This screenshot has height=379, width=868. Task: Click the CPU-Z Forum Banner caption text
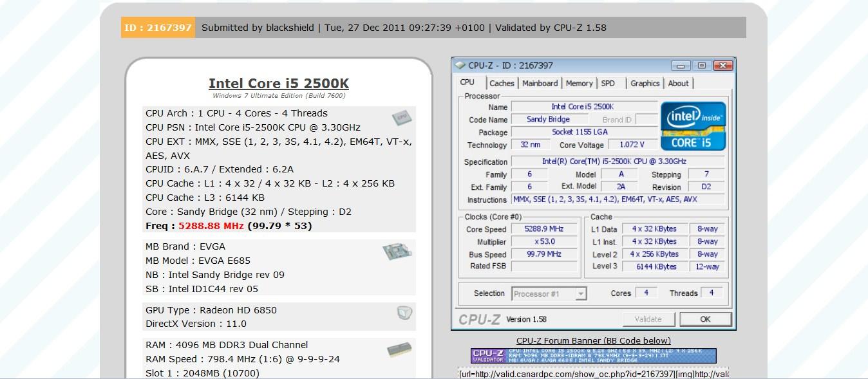point(594,340)
